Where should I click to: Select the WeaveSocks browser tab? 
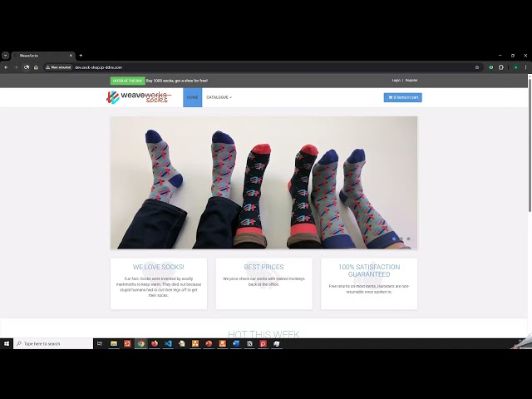pos(43,56)
